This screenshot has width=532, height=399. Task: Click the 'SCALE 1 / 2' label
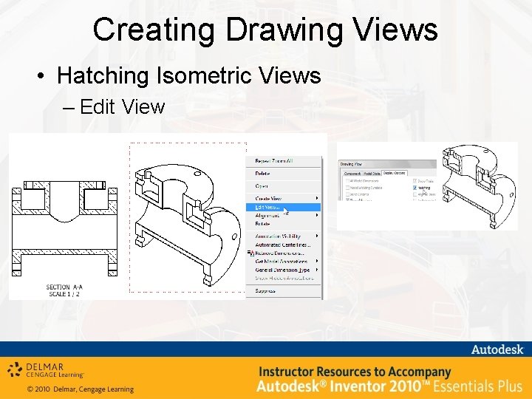click(64, 294)
